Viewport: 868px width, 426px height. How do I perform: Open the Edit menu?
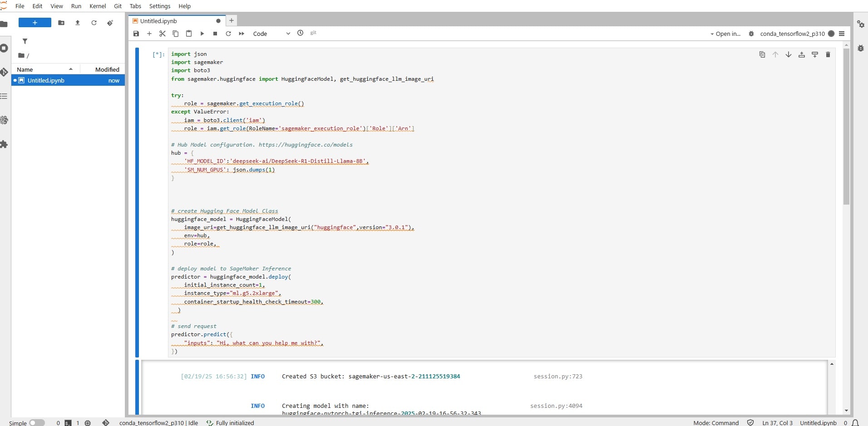(38, 6)
